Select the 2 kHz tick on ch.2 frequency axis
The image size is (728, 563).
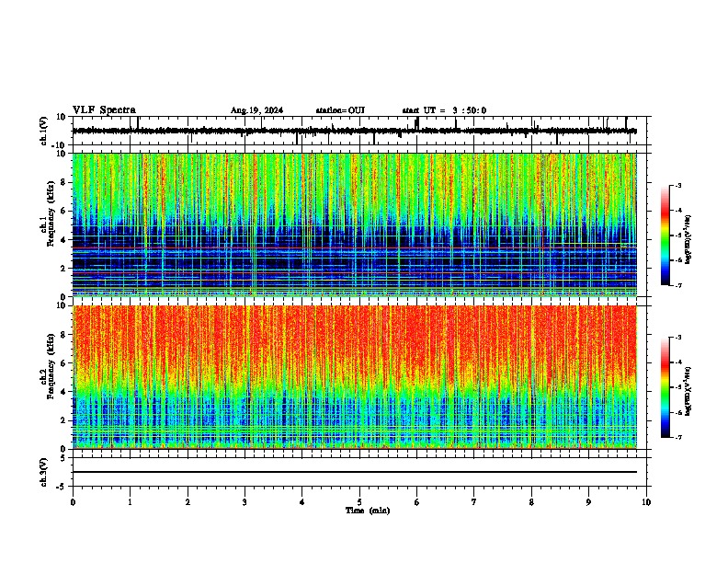click(64, 420)
